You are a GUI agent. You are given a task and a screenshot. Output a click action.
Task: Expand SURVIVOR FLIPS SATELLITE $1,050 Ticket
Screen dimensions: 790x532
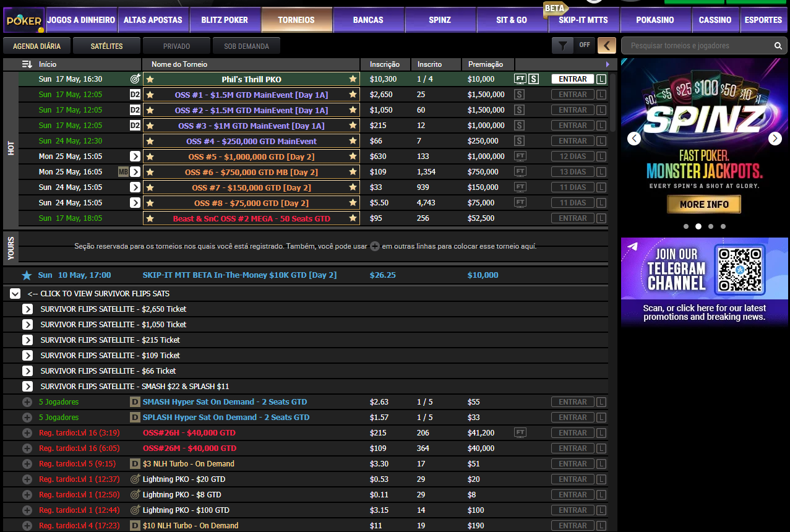point(27,325)
